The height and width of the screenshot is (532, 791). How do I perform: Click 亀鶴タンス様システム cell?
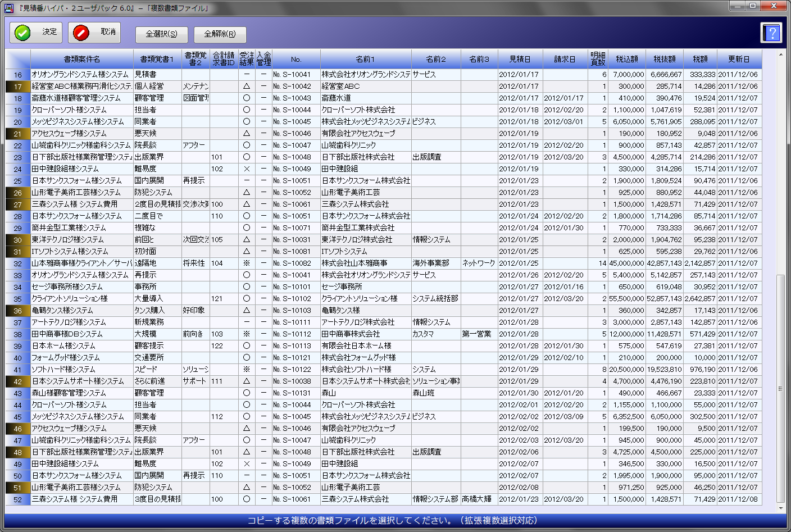pos(82,311)
